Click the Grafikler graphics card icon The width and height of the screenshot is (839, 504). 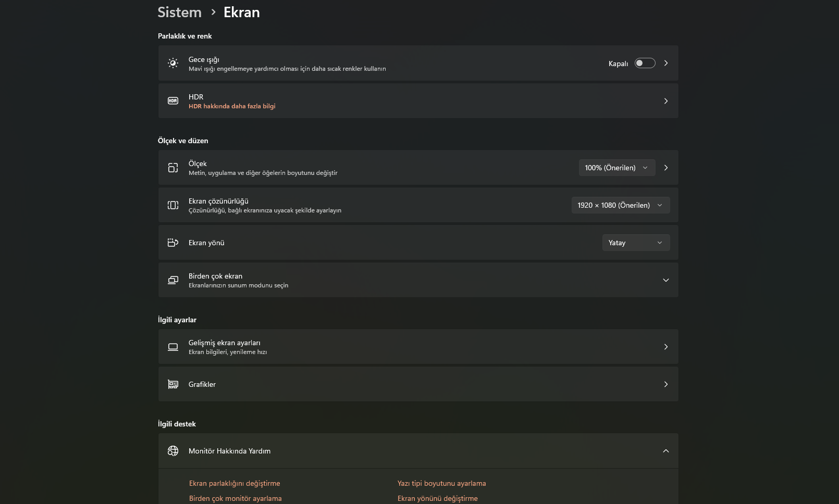(173, 384)
